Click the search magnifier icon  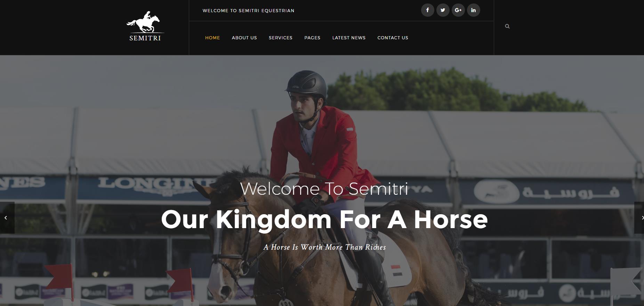[x=507, y=26]
